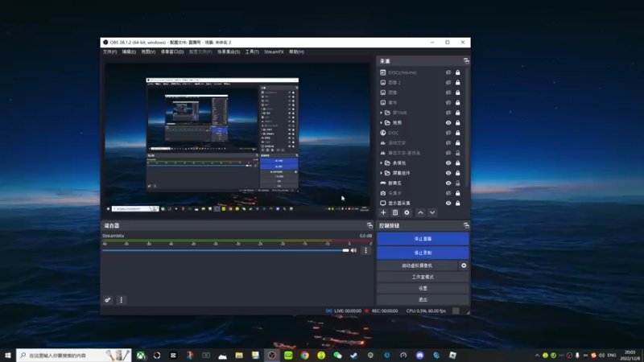644x362 pixels.
Task: Move source down with the down arrow
Action: [432, 212]
